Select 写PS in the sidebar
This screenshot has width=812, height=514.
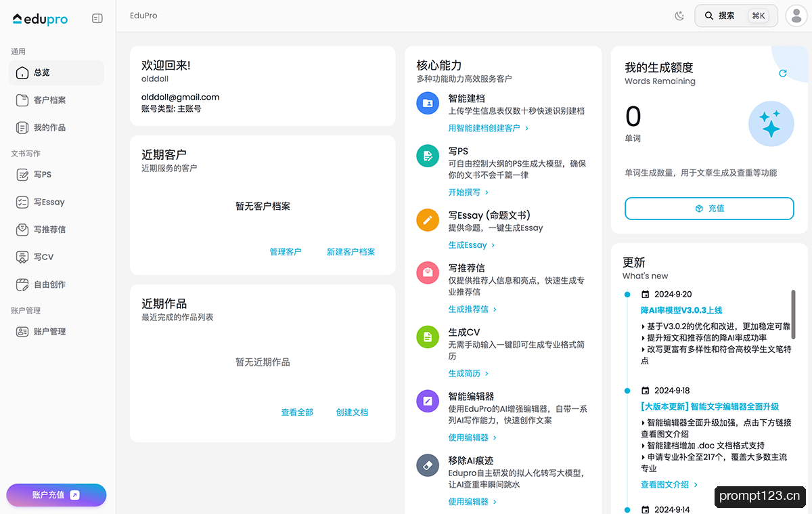[x=56, y=175]
